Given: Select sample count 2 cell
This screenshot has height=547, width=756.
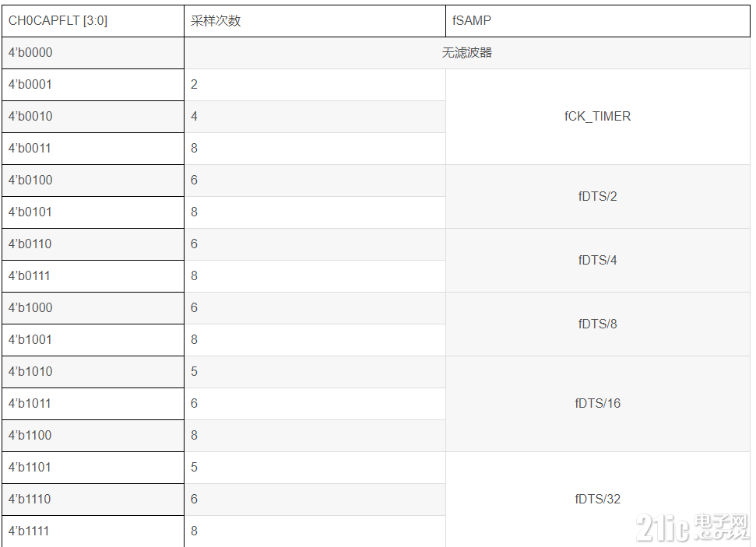Looking at the screenshot, I should coord(315,84).
